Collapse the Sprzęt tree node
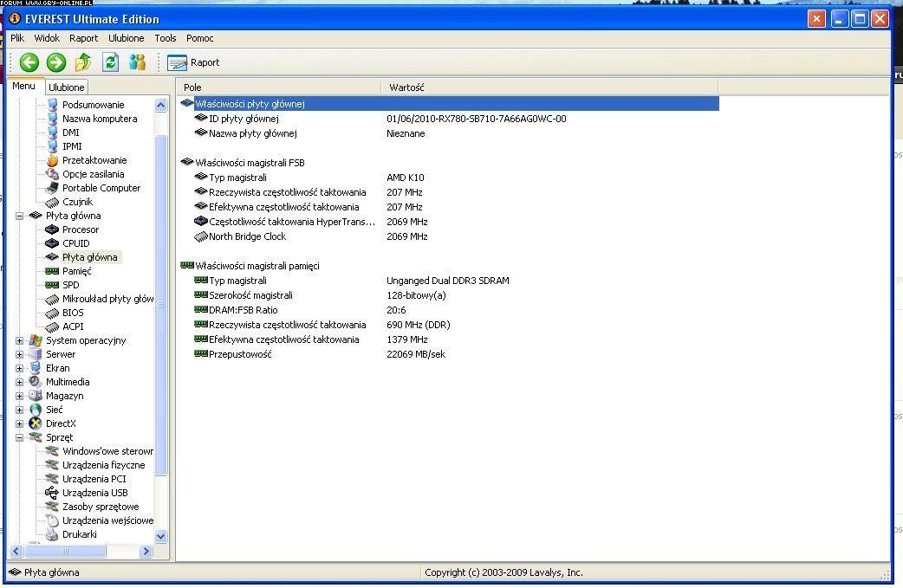Image resolution: width=903 pixels, height=588 pixels. (x=19, y=437)
